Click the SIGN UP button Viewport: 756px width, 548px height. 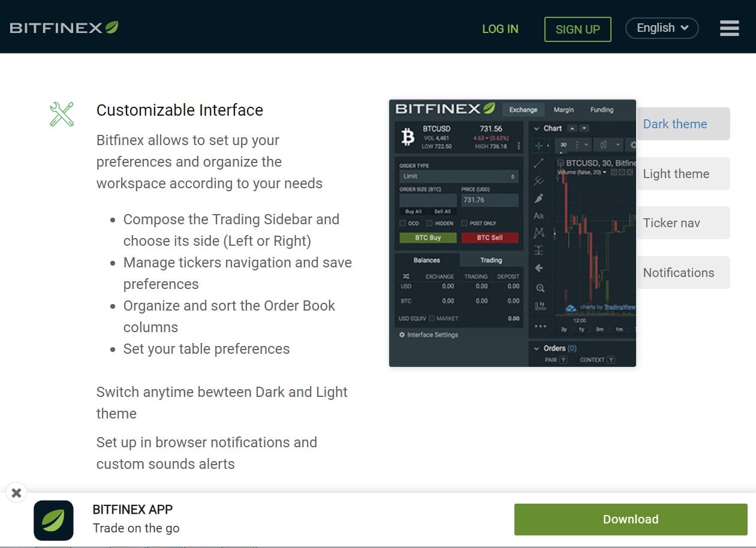point(577,29)
